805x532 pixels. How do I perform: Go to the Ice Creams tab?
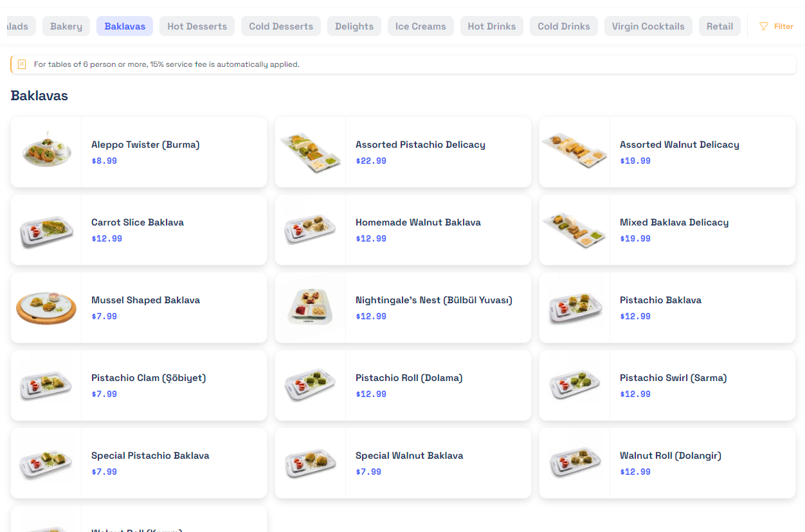pyautogui.click(x=421, y=26)
